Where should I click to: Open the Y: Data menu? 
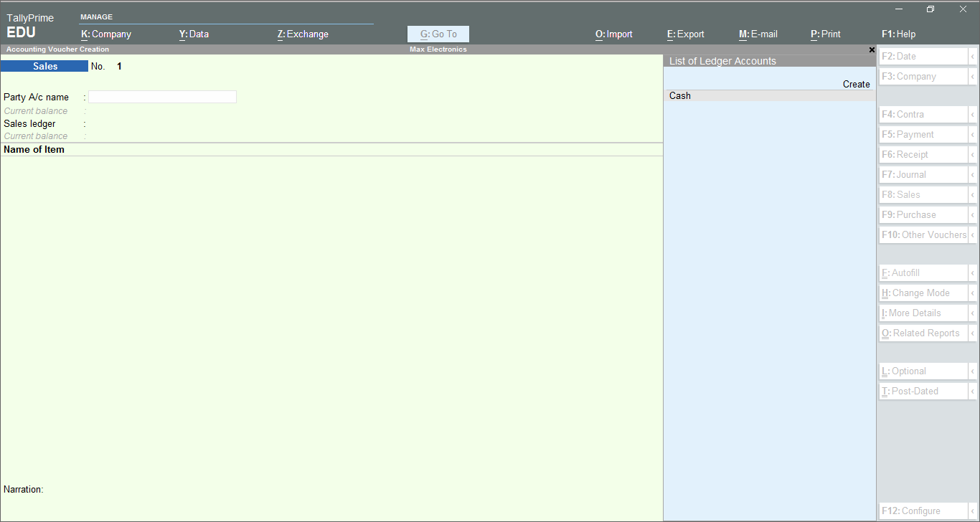point(194,34)
